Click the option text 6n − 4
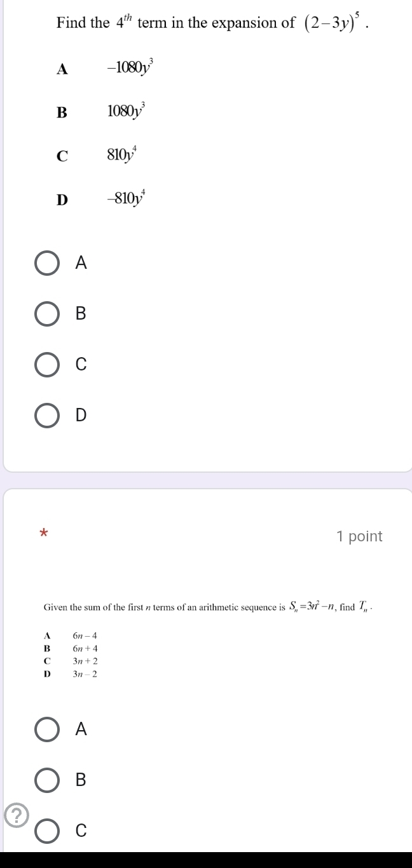412x868 pixels. tap(84, 635)
